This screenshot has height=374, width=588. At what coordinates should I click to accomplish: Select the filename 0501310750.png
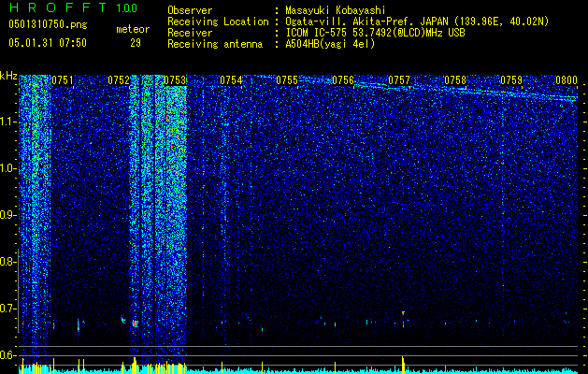[48, 24]
